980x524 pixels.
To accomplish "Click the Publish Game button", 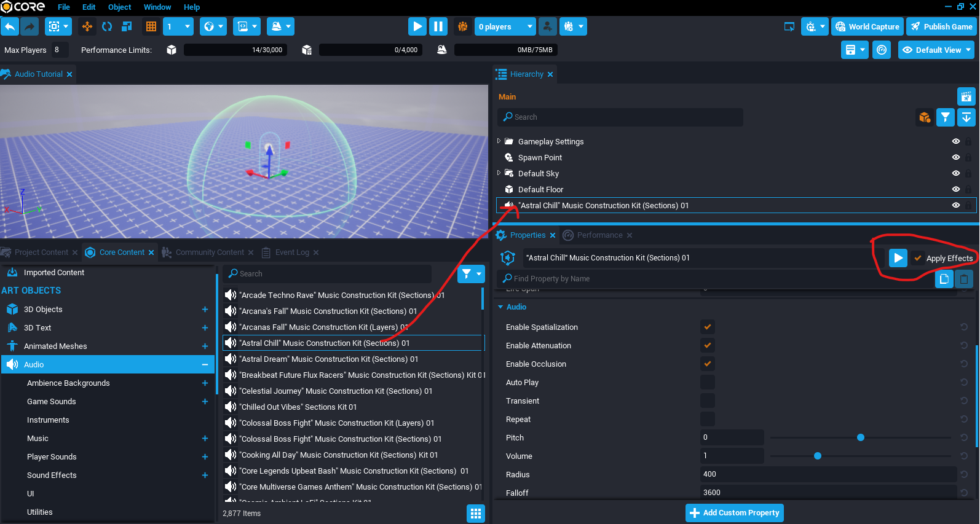I will 941,26.
